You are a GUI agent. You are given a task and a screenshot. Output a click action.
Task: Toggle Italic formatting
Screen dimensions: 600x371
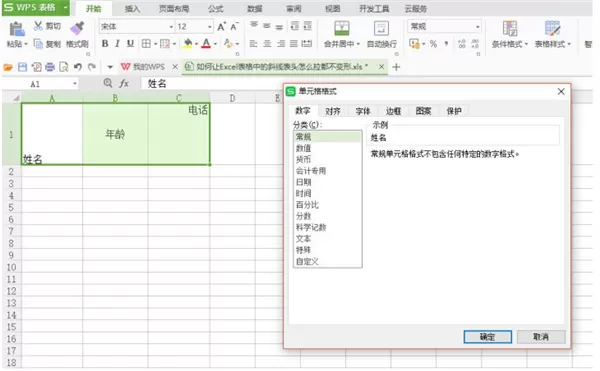117,44
